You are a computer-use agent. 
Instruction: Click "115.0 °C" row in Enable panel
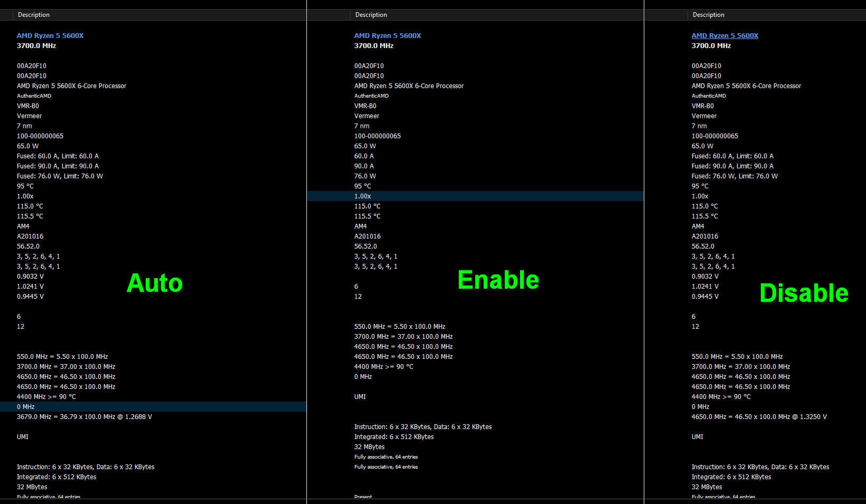click(368, 206)
